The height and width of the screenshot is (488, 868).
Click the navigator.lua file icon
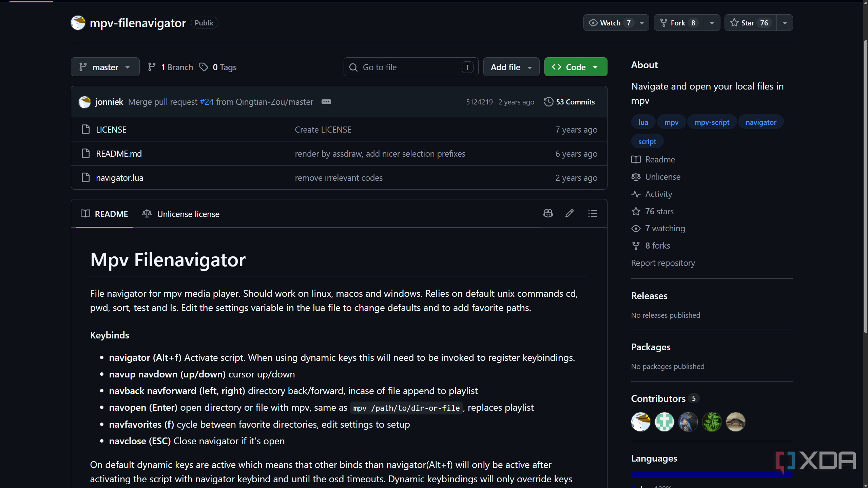(x=86, y=177)
